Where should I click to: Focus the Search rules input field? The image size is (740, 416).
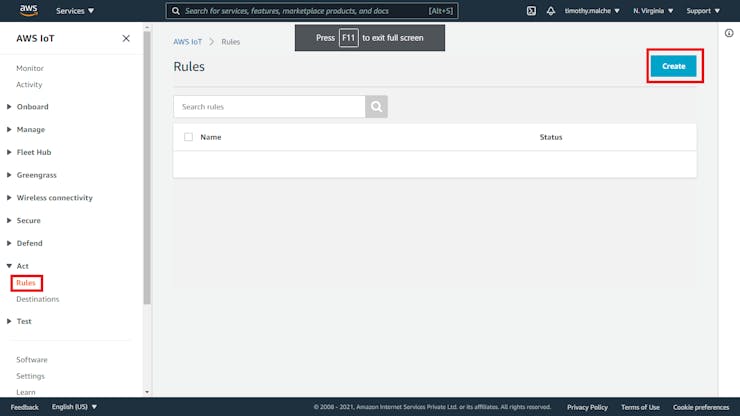(x=269, y=107)
